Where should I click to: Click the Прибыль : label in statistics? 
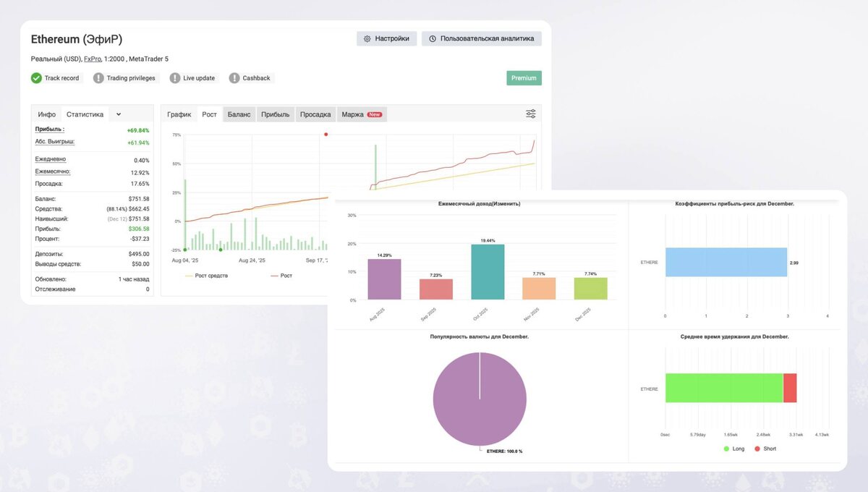point(50,130)
